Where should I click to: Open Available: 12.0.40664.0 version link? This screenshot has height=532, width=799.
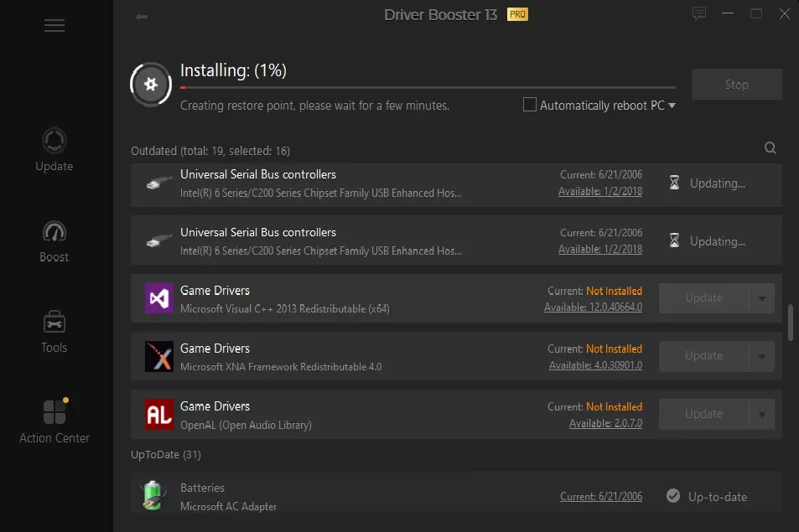(593, 307)
